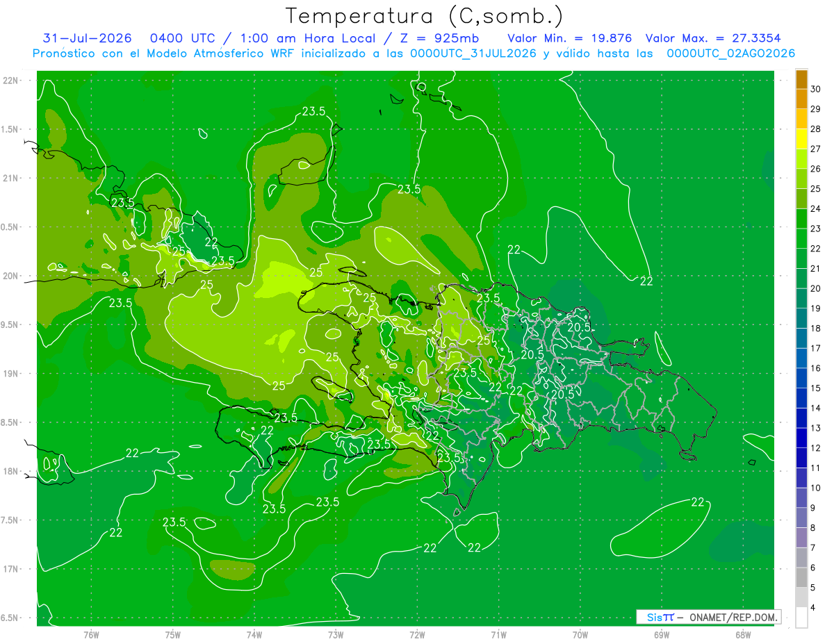Click the '74W' longitude axis label
834x644 pixels.
tap(254, 635)
